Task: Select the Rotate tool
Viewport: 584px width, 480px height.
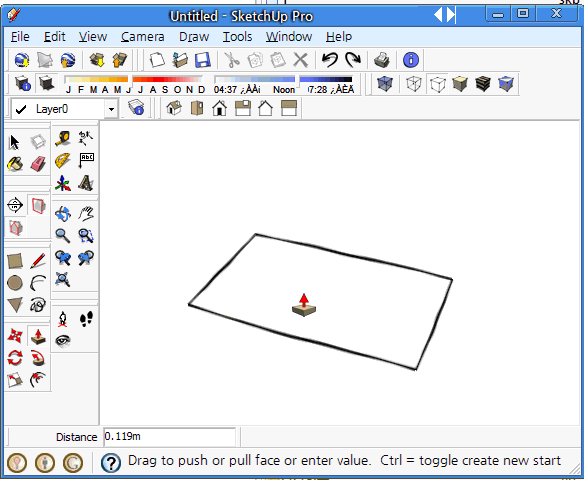Action: tap(15, 358)
